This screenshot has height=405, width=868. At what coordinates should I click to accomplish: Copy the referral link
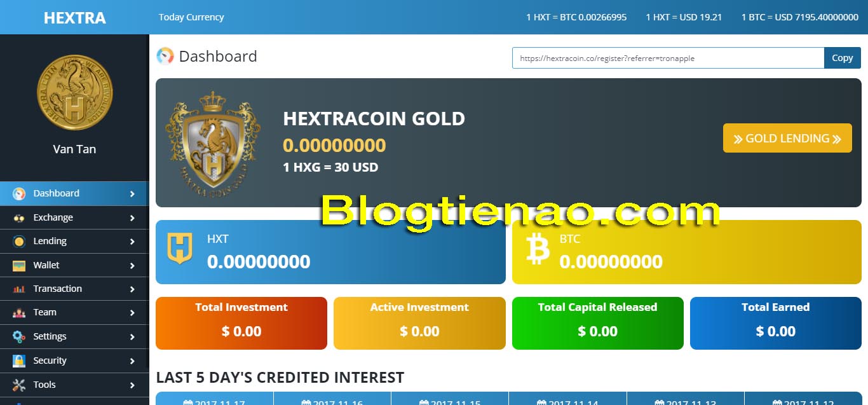843,58
